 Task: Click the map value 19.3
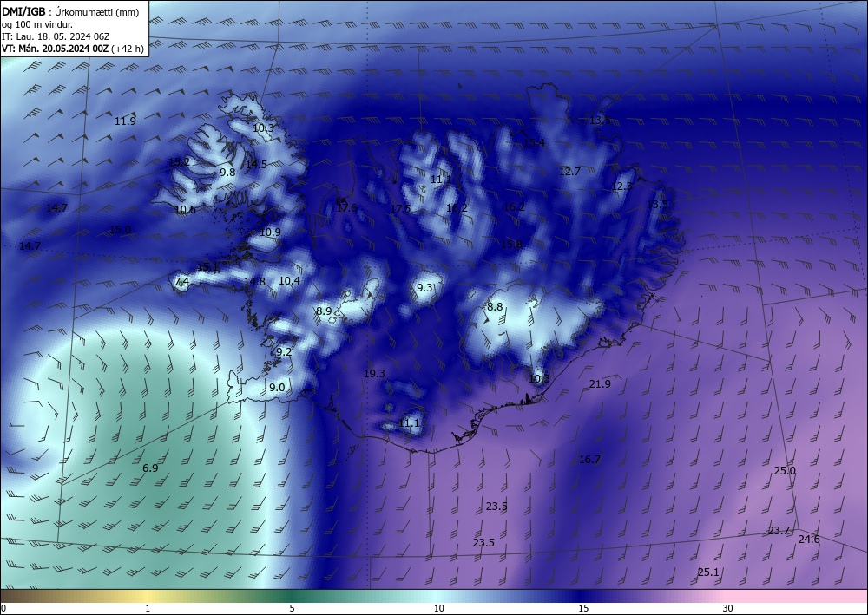click(374, 374)
